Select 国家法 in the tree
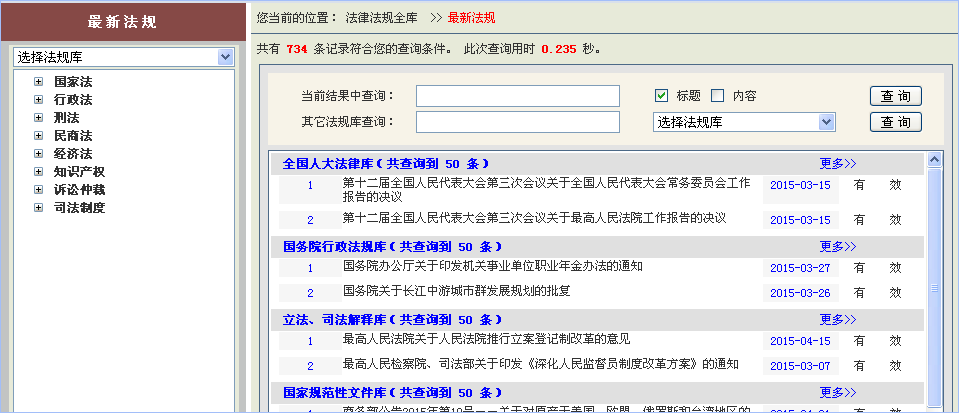959x413 pixels. coord(73,81)
